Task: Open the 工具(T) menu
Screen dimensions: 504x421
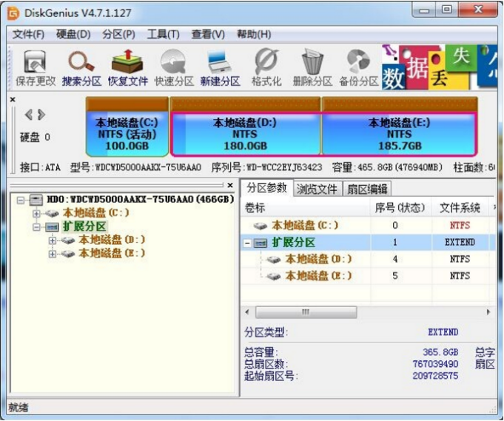Action: [163, 34]
